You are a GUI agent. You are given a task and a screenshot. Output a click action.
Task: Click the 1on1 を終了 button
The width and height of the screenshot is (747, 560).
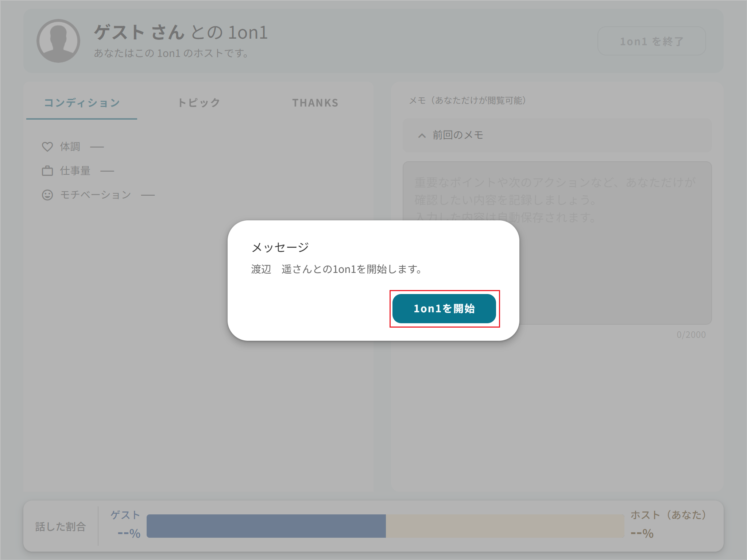(651, 41)
